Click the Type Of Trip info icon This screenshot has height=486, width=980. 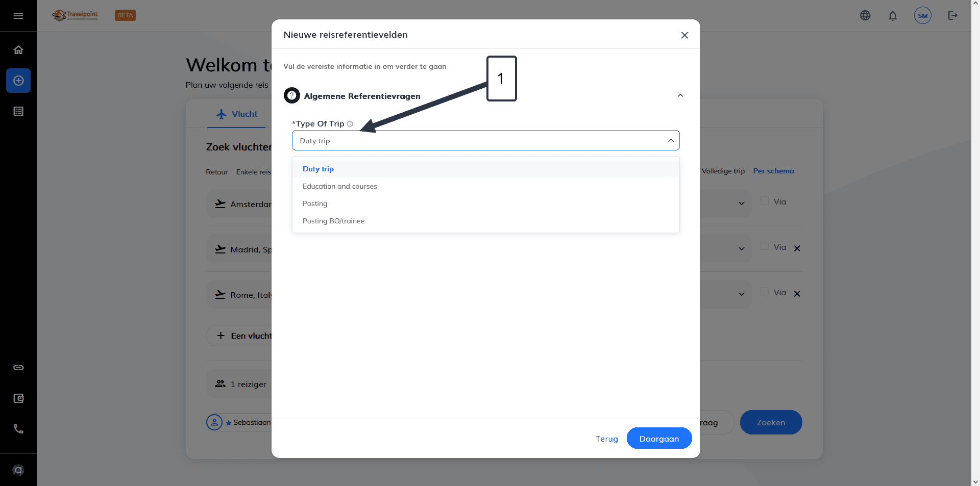[x=350, y=124]
